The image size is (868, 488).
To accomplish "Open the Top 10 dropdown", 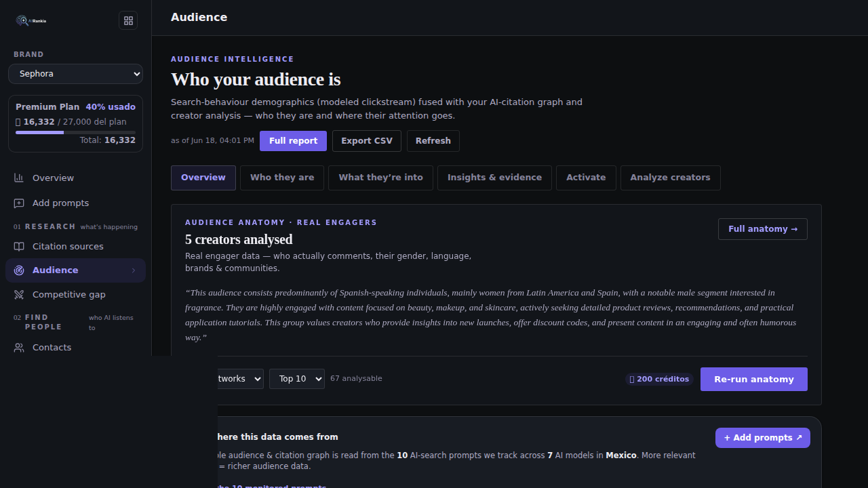I will pos(297,379).
